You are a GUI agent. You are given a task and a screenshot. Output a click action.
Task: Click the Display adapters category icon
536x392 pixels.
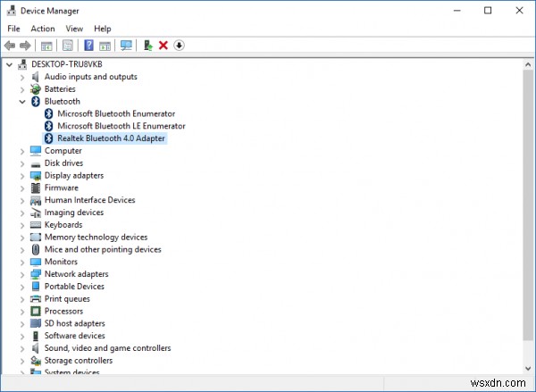pyautogui.click(x=36, y=176)
